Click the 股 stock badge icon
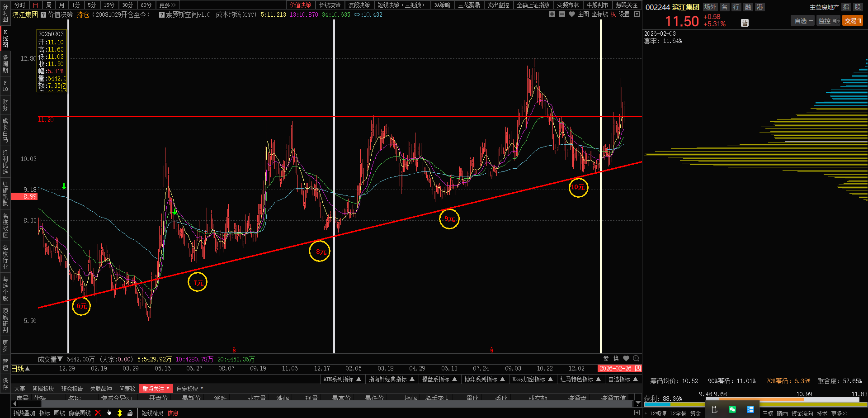 point(858,7)
